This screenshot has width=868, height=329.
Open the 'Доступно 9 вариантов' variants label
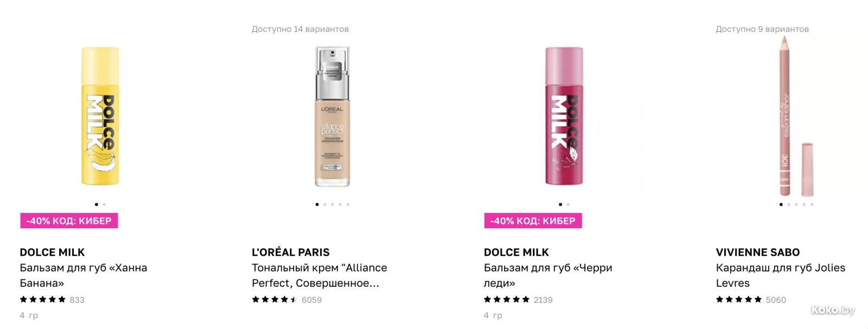(x=762, y=29)
